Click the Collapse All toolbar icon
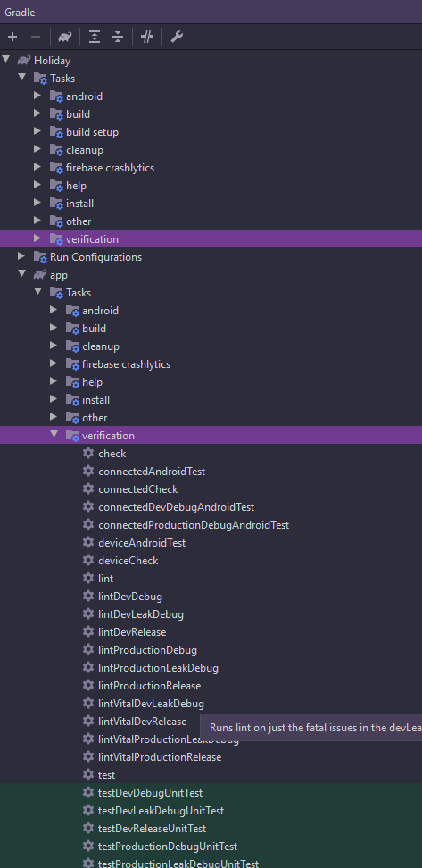This screenshot has height=868, width=422. [117, 38]
